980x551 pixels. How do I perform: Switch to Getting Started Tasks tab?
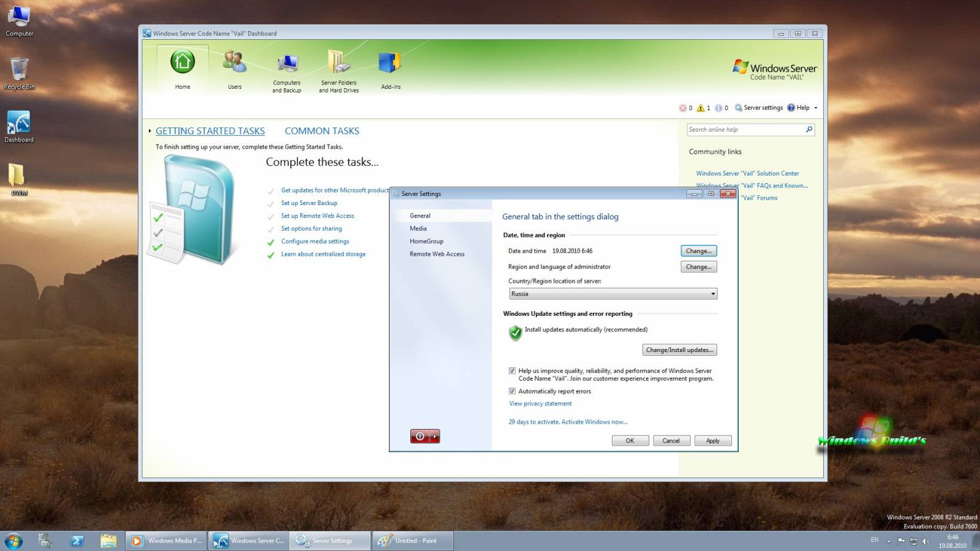[x=210, y=131]
